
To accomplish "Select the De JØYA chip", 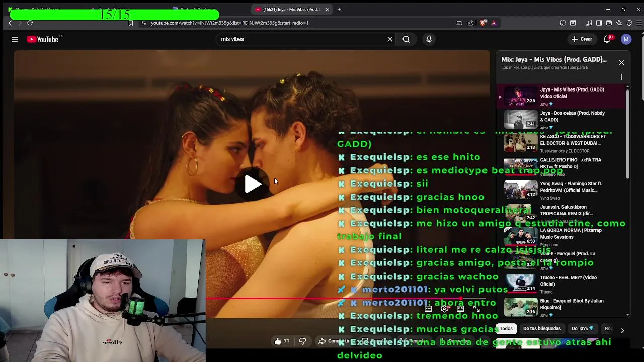I will pyautogui.click(x=582, y=329).
